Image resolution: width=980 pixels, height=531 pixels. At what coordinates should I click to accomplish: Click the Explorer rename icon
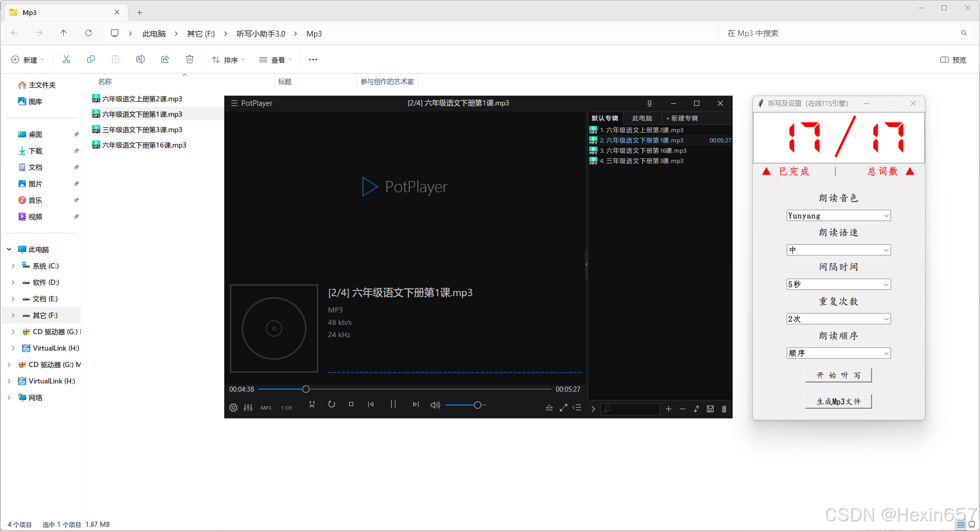click(x=140, y=60)
